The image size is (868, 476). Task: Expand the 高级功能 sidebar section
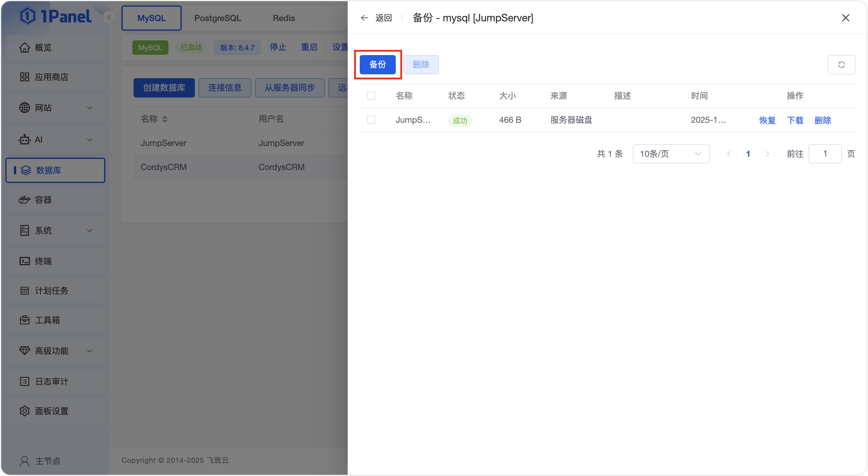(x=51, y=351)
